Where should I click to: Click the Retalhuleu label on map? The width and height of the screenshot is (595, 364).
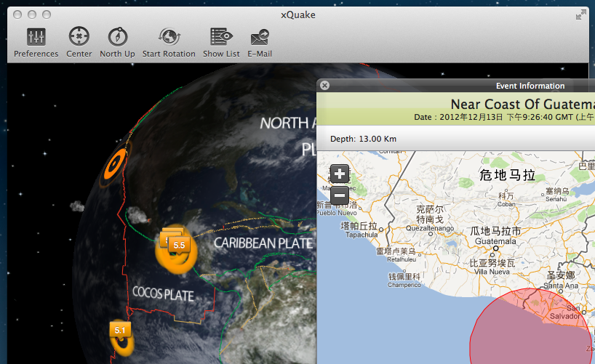[402, 259]
